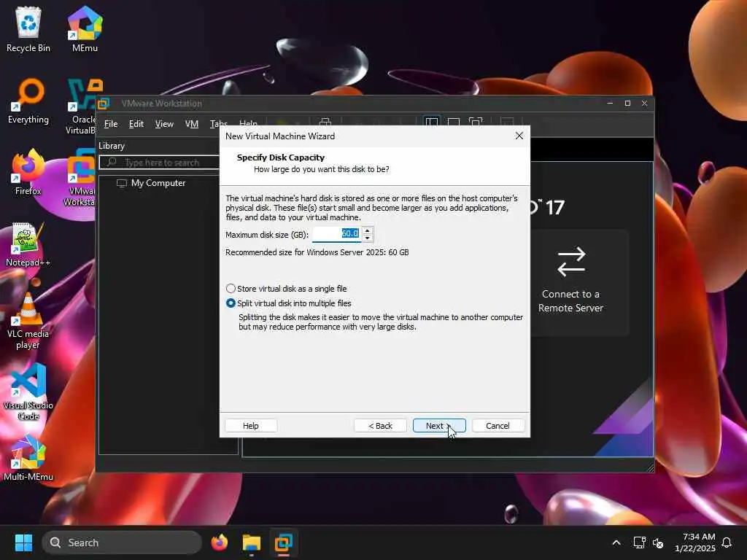The height and width of the screenshot is (560, 747).
Task: Click the Help button in the wizard
Action: pos(251,426)
